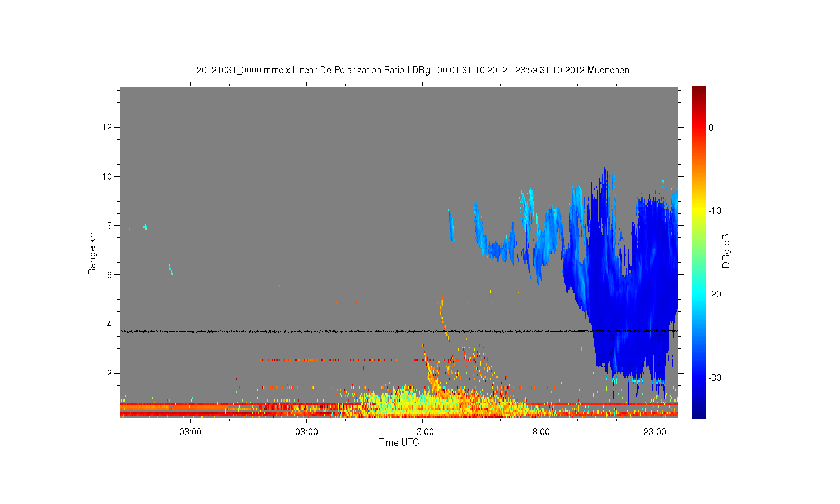
Task: Click the range tick label 6
Action: [110, 275]
